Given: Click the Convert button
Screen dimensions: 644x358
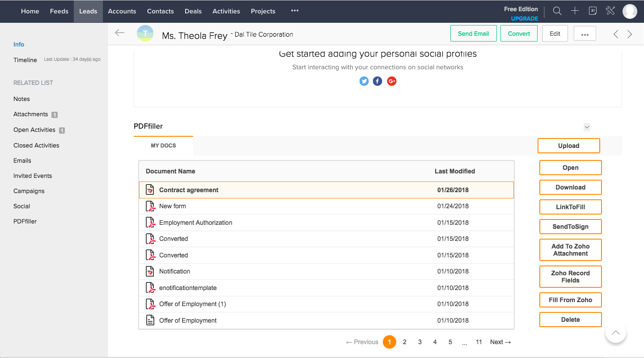Looking at the screenshot, I should (519, 34).
